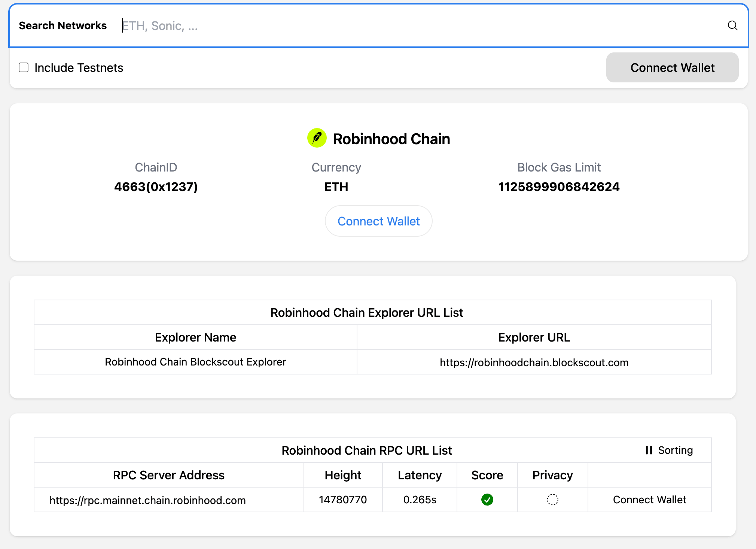Viewport: 756px width, 549px height.
Task: Select the ChainID value 4663(0x1237)
Action: tap(156, 186)
